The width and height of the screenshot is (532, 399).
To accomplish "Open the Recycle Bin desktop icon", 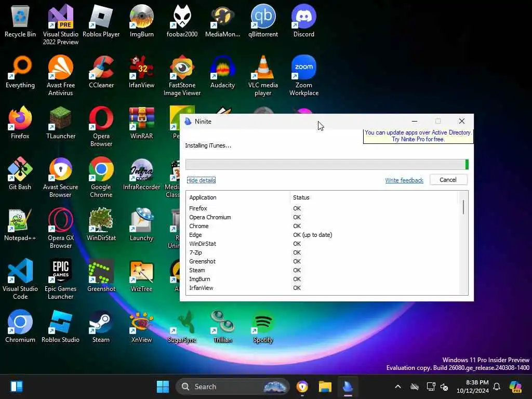I will point(20,21).
